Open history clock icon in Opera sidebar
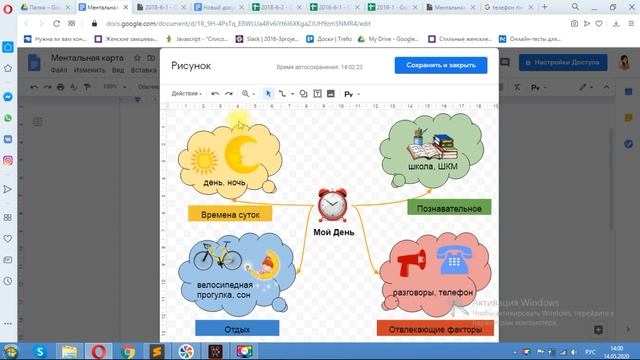 pos(8,281)
